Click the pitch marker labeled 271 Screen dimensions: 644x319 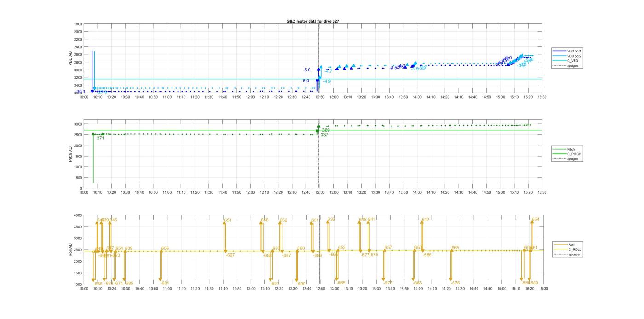(100, 138)
